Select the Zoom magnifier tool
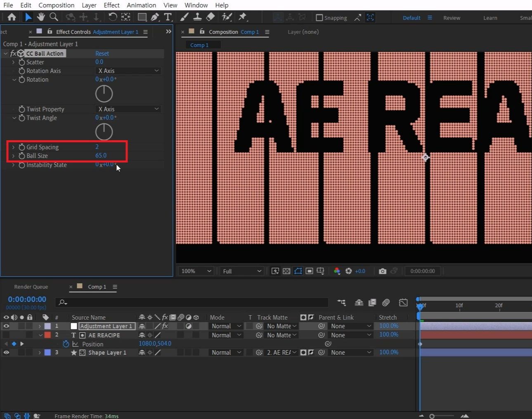532x419 pixels. click(54, 17)
